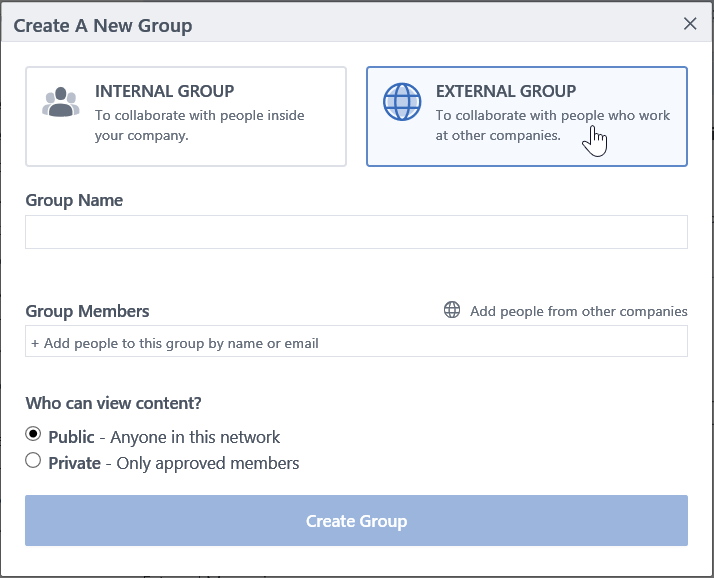Select the Public radio button
This screenshot has height=578, width=714.
pyautogui.click(x=34, y=435)
